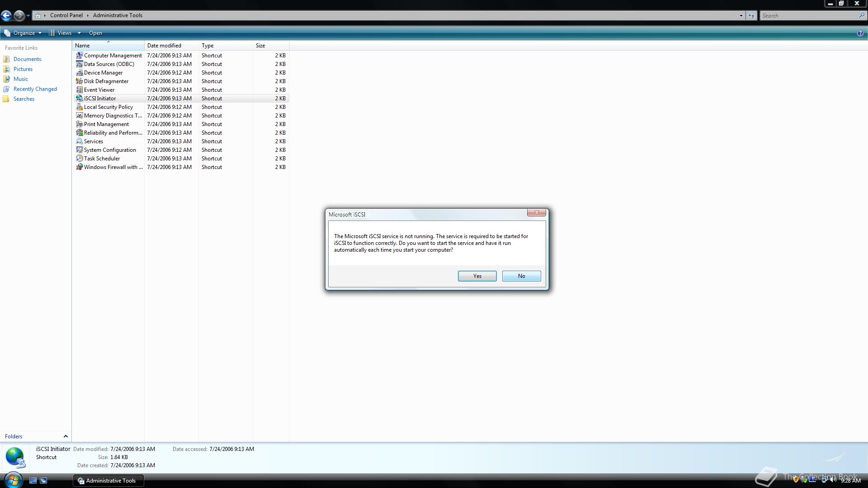Click Open in the command bar
The image size is (868, 488).
pyautogui.click(x=95, y=33)
